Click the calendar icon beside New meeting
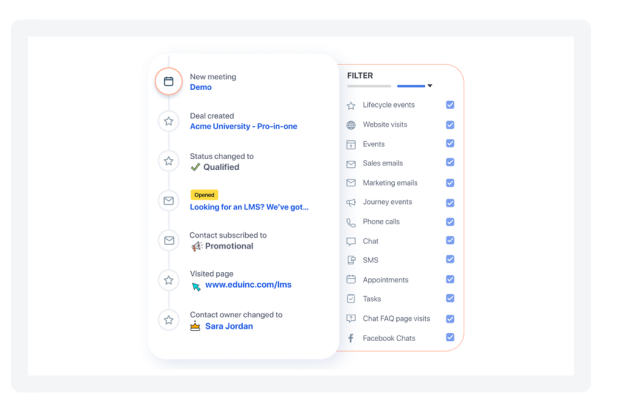This screenshot has height=416, width=623. pyautogui.click(x=169, y=81)
